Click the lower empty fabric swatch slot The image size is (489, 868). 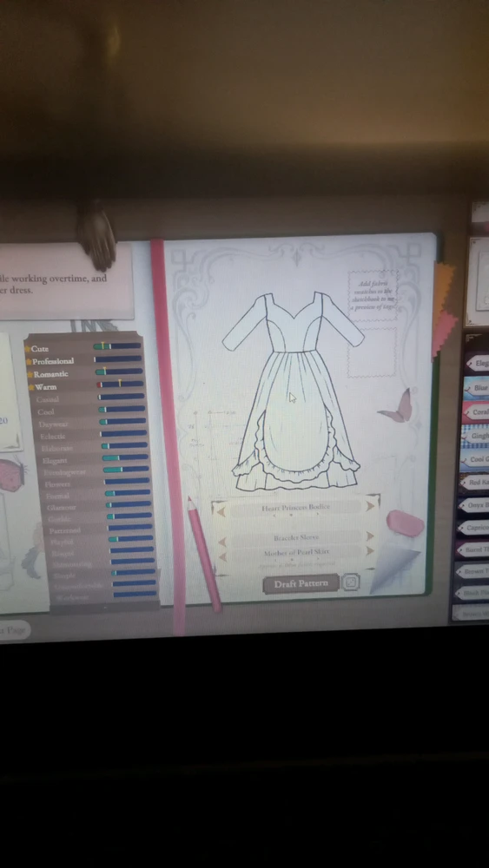(x=372, y=352)
